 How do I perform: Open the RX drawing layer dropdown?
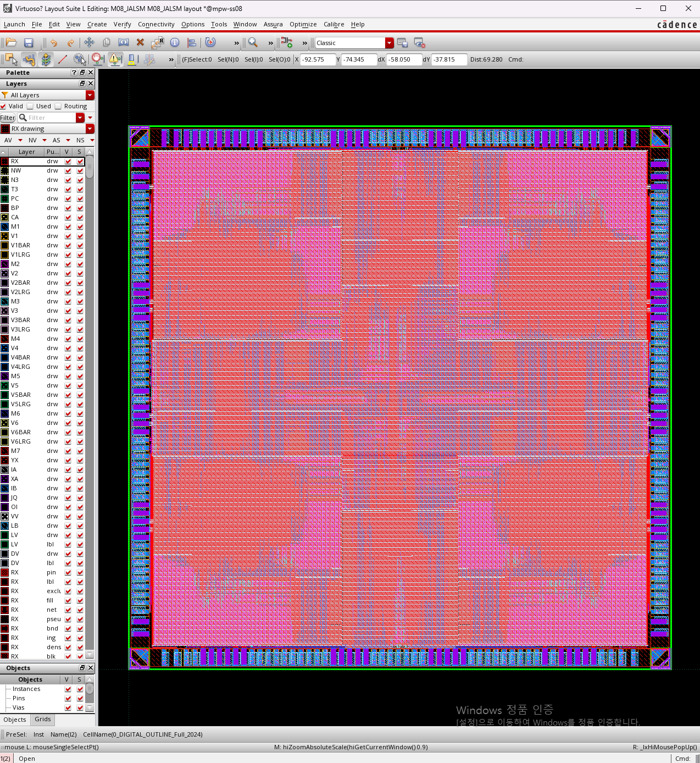[x=90, y=129]
